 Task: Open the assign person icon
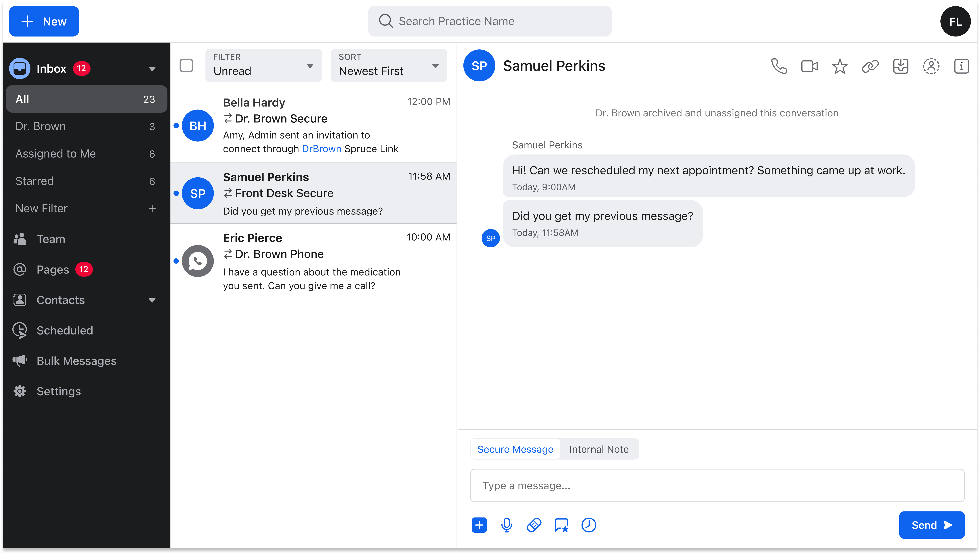click(931, 66)
